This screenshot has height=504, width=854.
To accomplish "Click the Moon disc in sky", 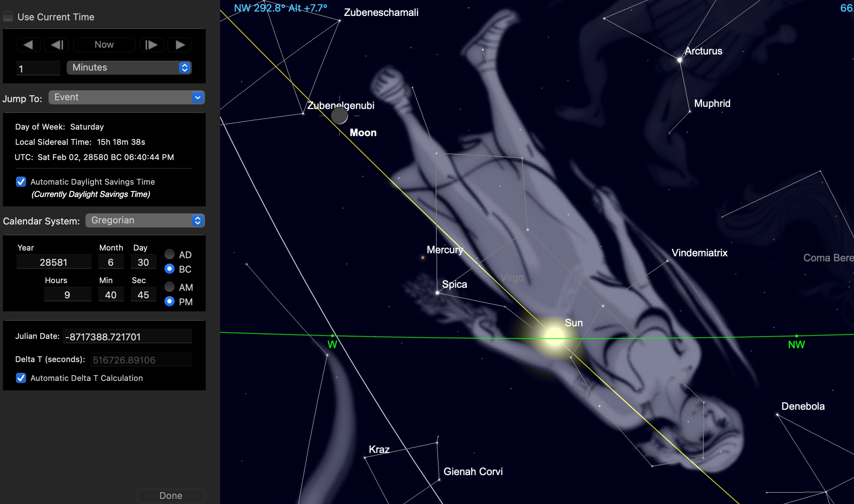I will pyautogui.click(x=339, y=116).
